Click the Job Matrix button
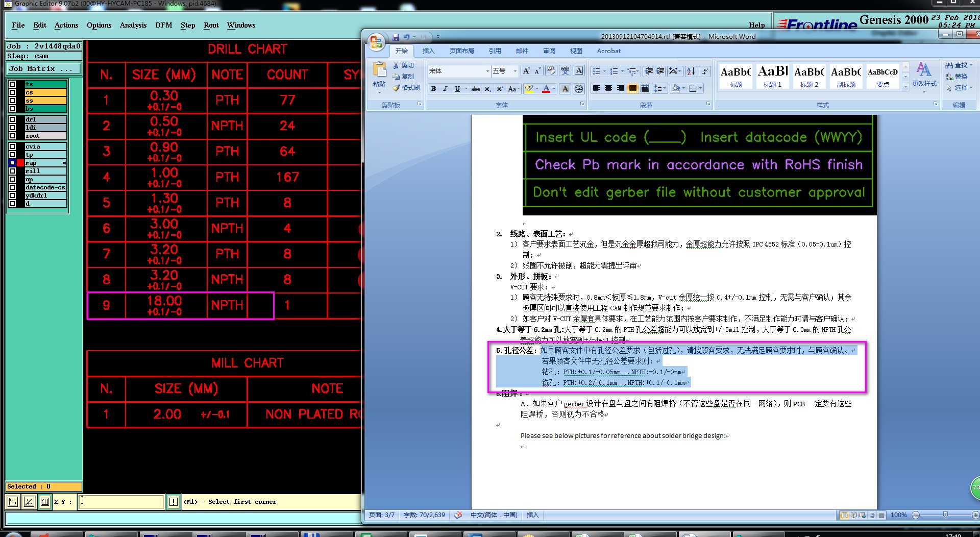This screenshot has width=980, height=537. tap(44, 68)
